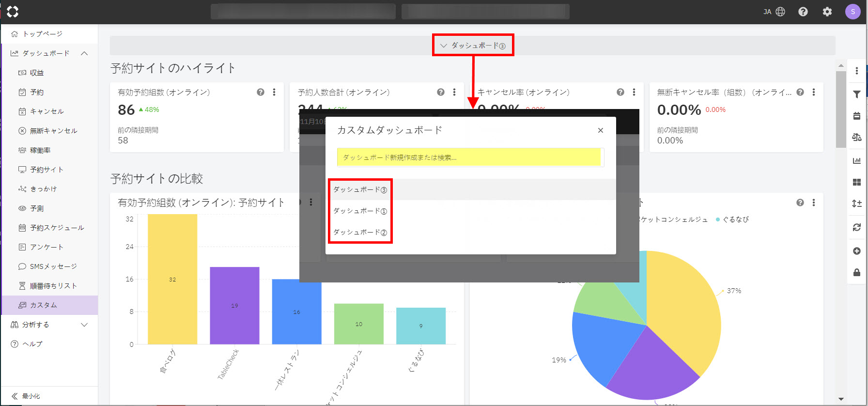Open 予約スケジュール in sidebar
The image size is (868, 406).
[x=49, y=228]
